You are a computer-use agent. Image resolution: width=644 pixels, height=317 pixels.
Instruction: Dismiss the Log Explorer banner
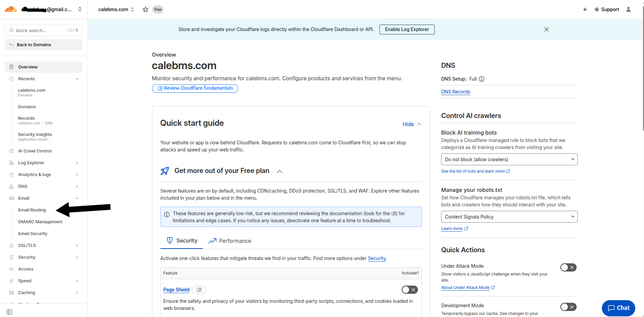(x=547, y=29)
